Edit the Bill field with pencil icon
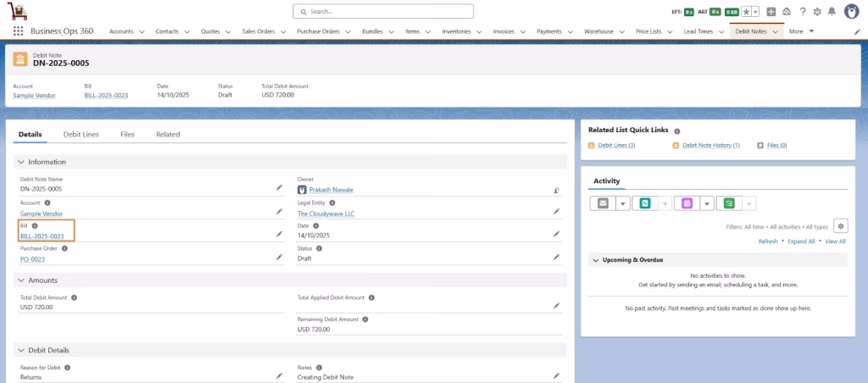The height and width of the screenshot is (383, 868). pyautogui.click(x=279, y=234)
